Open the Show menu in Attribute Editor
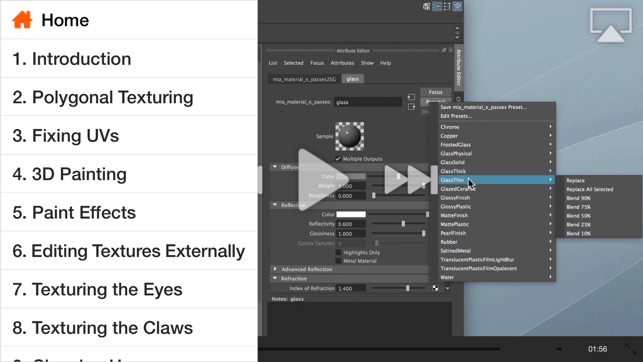Screen dimensions: 643x362 click(x=367, y=63)
